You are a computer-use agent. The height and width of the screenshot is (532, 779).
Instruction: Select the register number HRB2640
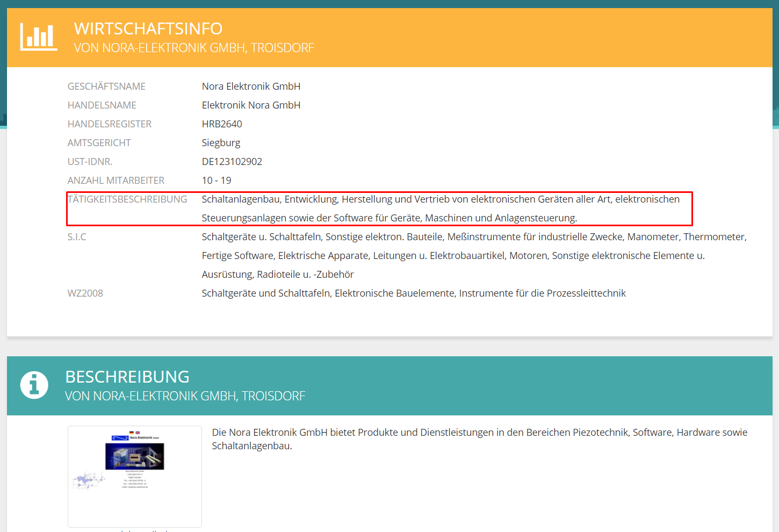coord(222,124)
